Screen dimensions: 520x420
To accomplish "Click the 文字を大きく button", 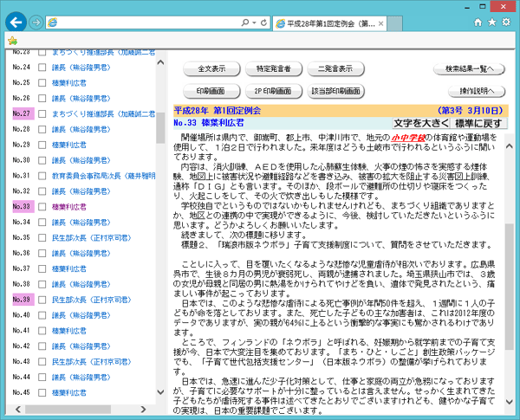I will click(421, 123).
